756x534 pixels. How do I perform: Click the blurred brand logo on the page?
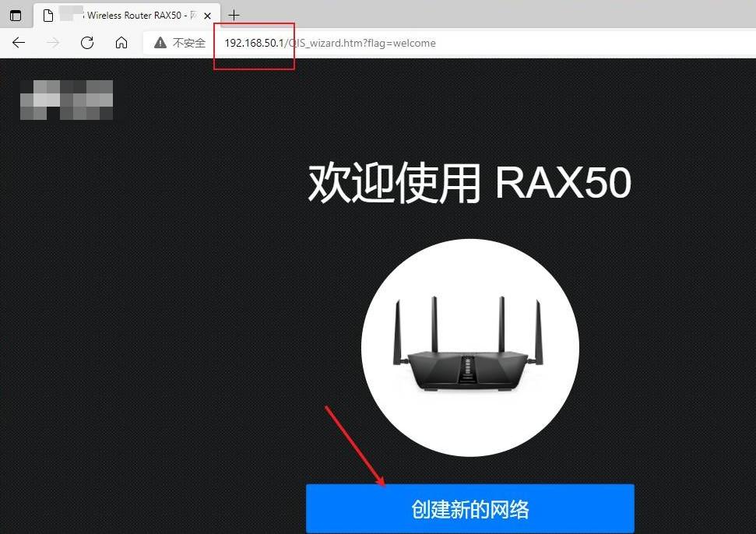66,99
